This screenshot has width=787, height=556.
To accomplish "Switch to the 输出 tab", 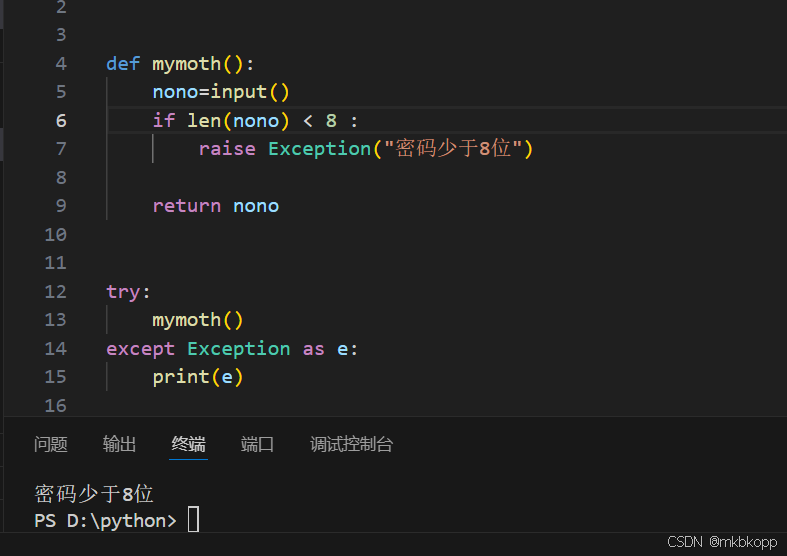I will click(x=119, y=444).
